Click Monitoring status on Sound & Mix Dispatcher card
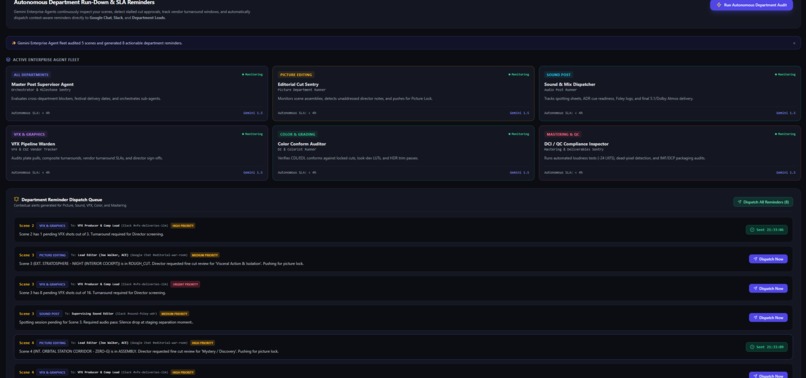806x378 pixels. (785, 75)
